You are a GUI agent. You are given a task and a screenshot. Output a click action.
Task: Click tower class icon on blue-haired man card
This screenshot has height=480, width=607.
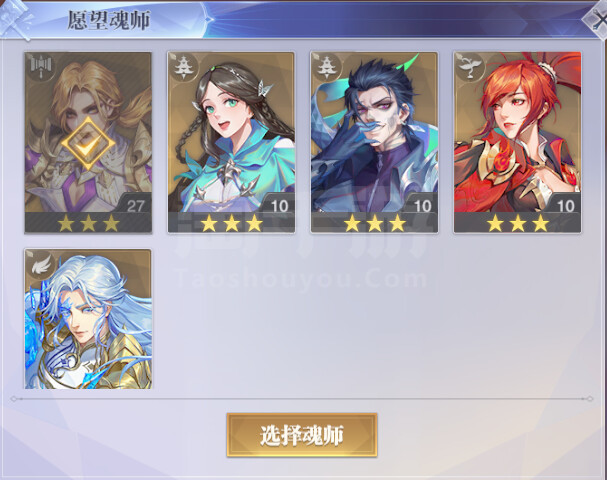(327, 67)
